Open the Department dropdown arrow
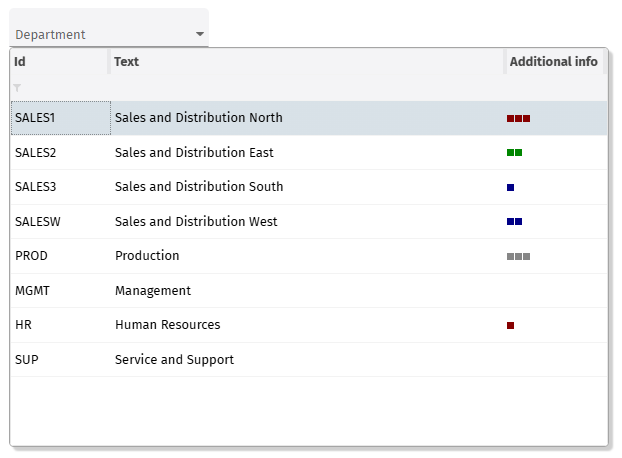The image size is (622, 458). coord(200,34)
